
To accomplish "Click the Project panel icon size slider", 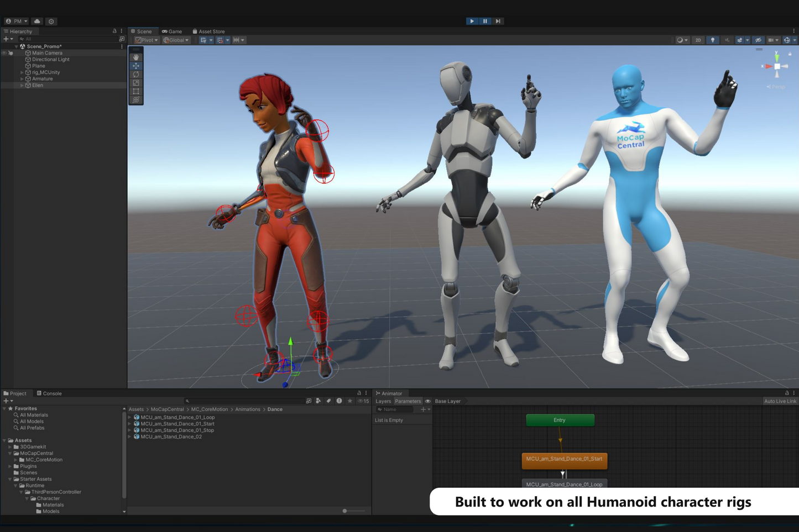I will click(344, 511).
